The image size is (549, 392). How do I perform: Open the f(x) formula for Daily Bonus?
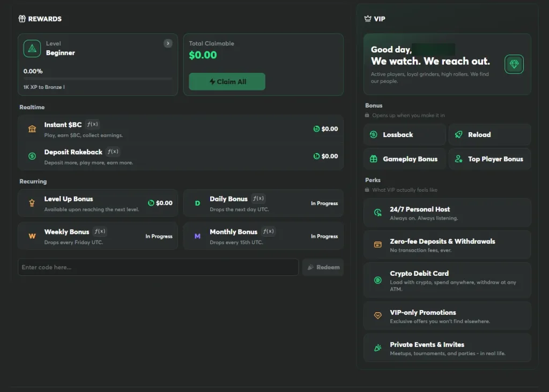click(258, 199)
